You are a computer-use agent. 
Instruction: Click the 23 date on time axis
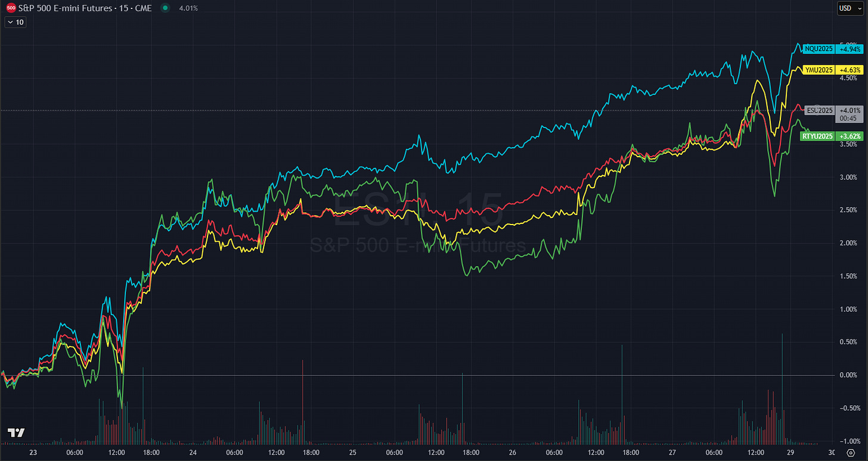(33, 453)
